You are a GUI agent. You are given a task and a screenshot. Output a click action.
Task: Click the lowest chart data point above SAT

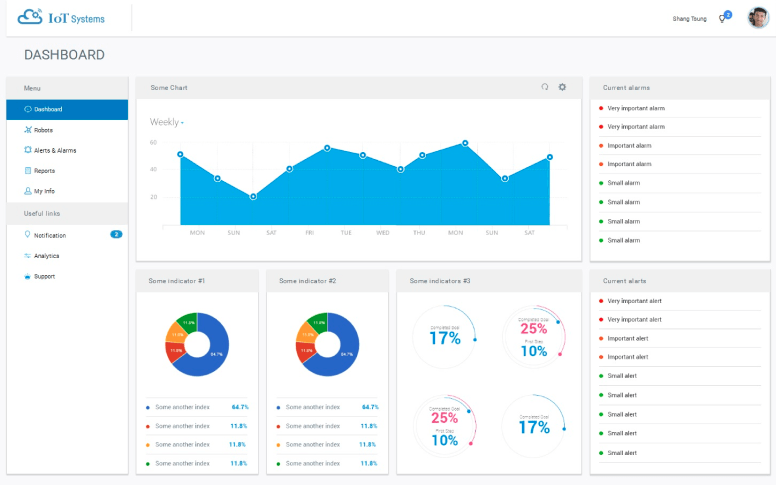(x=253, y=196)
